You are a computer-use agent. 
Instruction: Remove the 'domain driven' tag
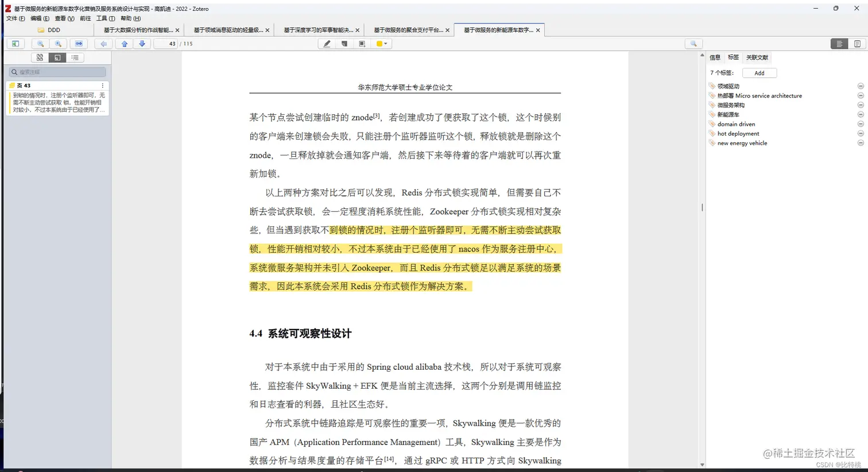[859, 123]
